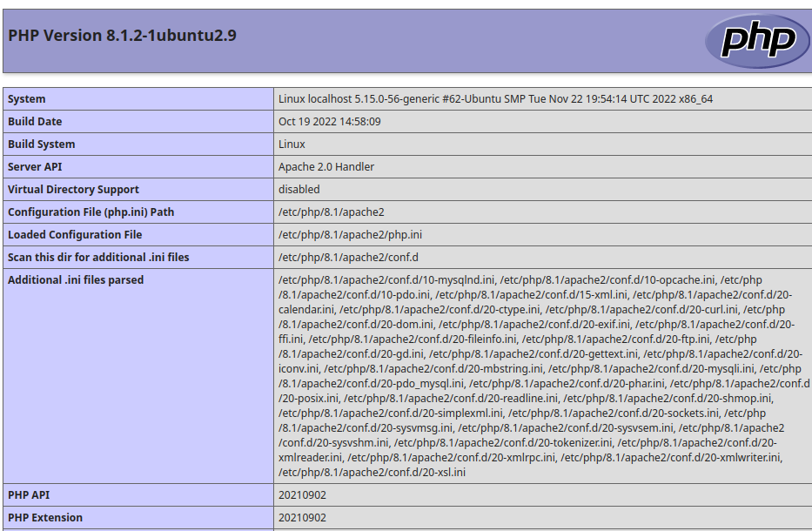
Task: Click the Virtual Directory Support label
Action: point(73,190)
